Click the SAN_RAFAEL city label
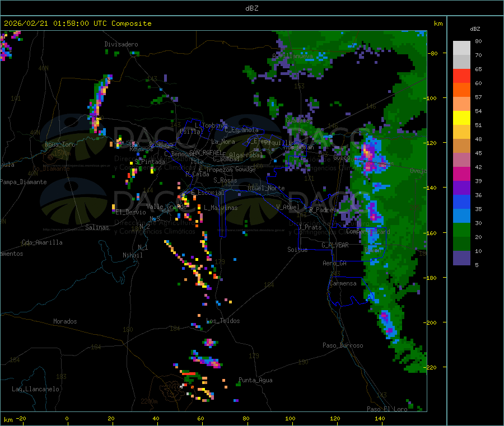The width and height of the screenshot is (504, 426). 205,152
